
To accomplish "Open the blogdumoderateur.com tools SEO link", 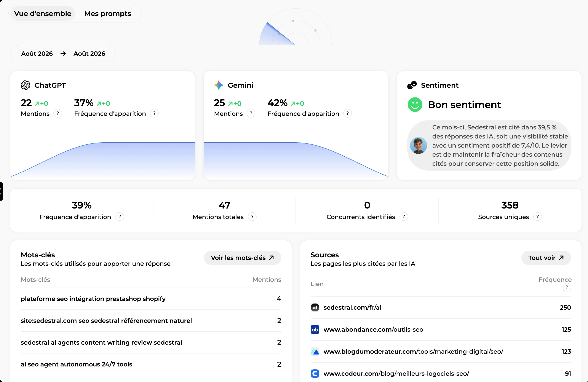I will pos(413,351).
